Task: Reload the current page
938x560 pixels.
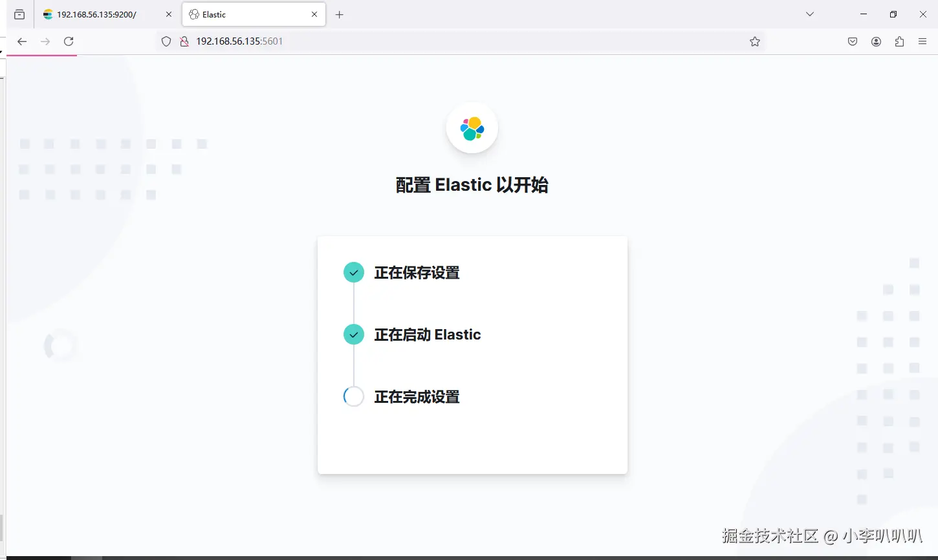Action: [x=69, y=41]
